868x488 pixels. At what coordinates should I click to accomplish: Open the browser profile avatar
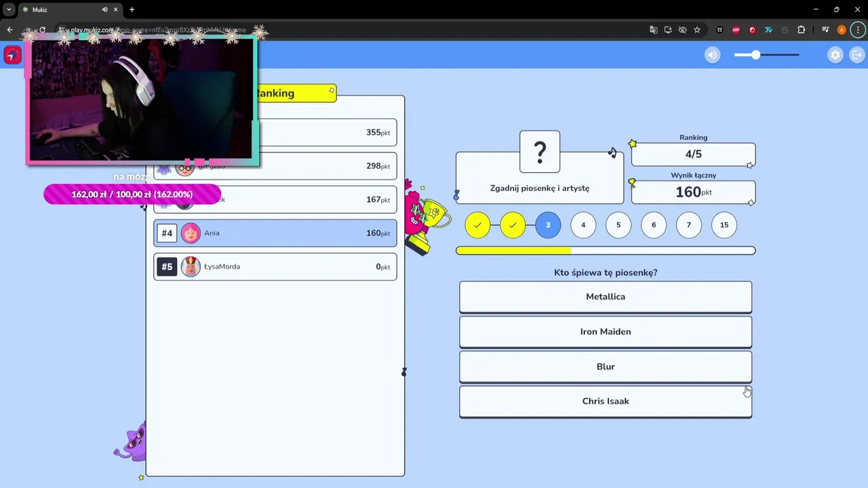(842, 30)
